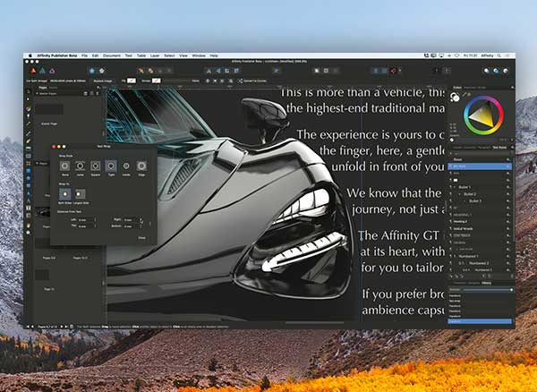The image size is (537, 392).
Task: Select the Ellipse shape tool
Action: pyautogui.click(x=29, y=178)
